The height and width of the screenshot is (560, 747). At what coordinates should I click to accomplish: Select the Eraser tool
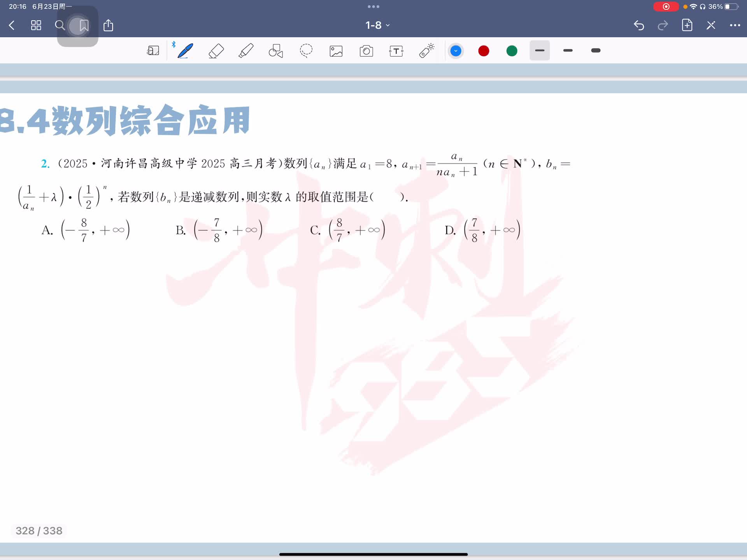pos(216,51)
